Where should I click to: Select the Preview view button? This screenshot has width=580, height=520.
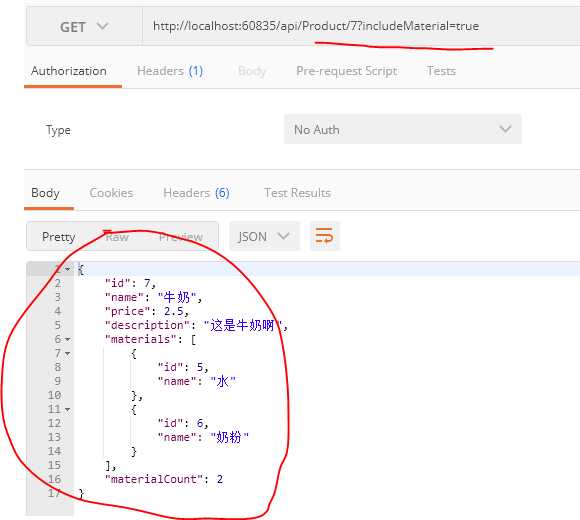tap(181, 237)
